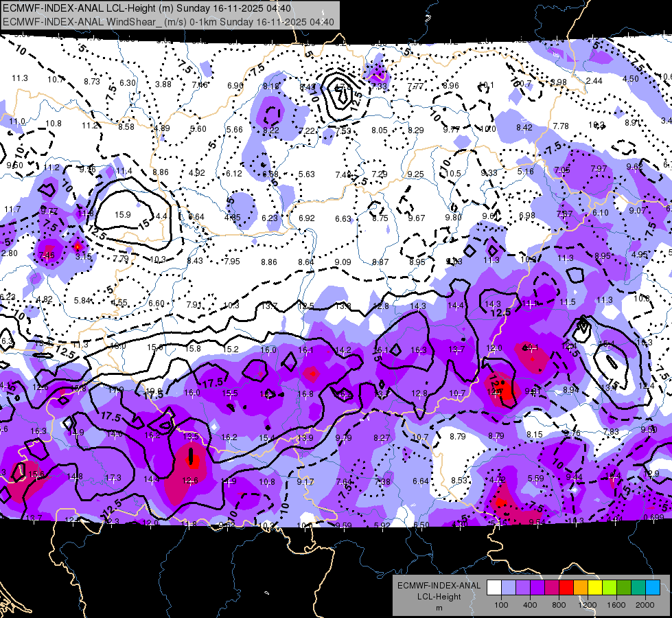This screenshot has height=618, width=672.
Task: Click the grid value '9.80'
Action: [x=453, y=218]
